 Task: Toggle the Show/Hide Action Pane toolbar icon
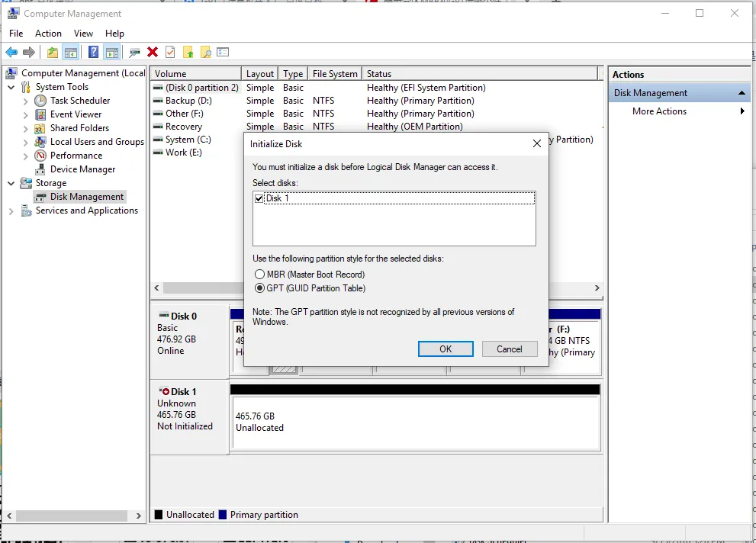112,52
